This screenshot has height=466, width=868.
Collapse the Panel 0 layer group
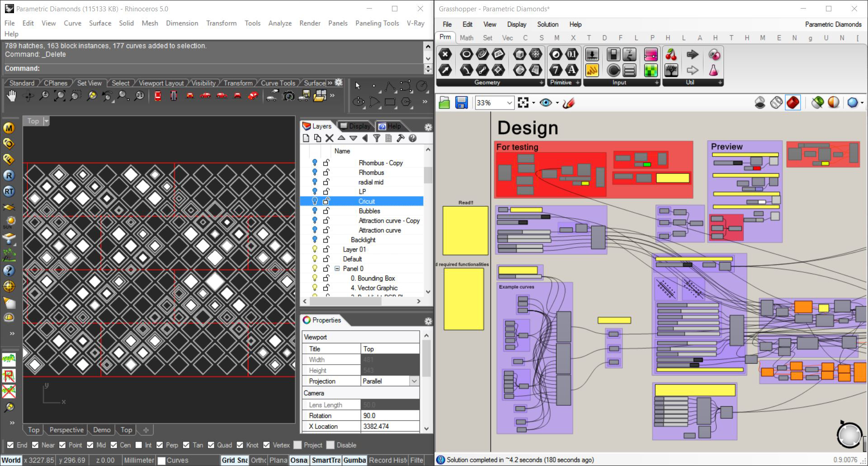pos(337,268)
